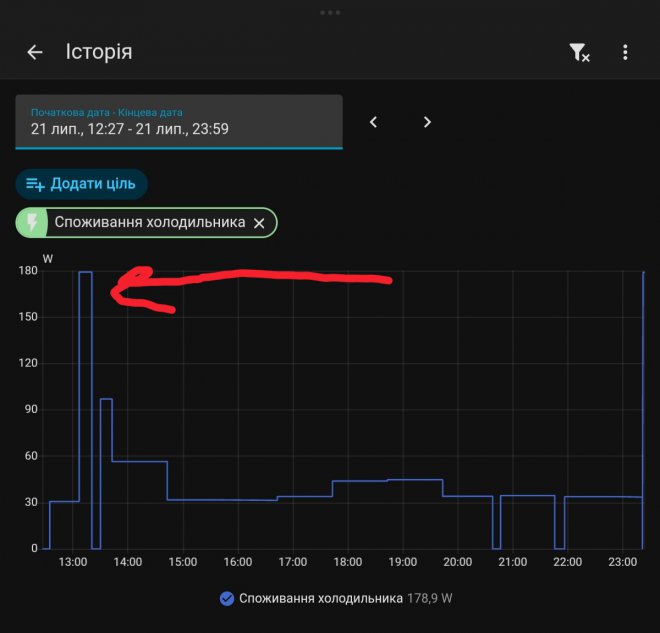Image resolution: width=660 pixels, height=633 pixels.
Task: Clear filters with the funnel icon
Action: [579, 53]
